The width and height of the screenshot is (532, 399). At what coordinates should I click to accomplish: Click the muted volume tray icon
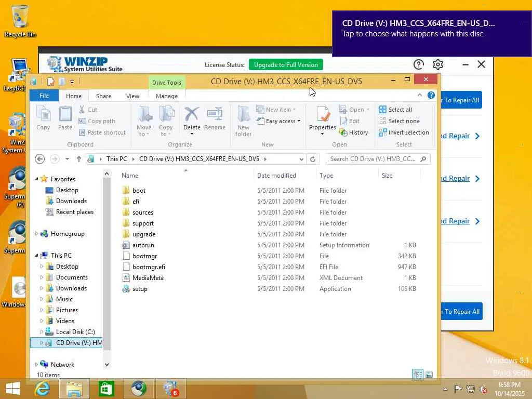(x=483, y=389)
